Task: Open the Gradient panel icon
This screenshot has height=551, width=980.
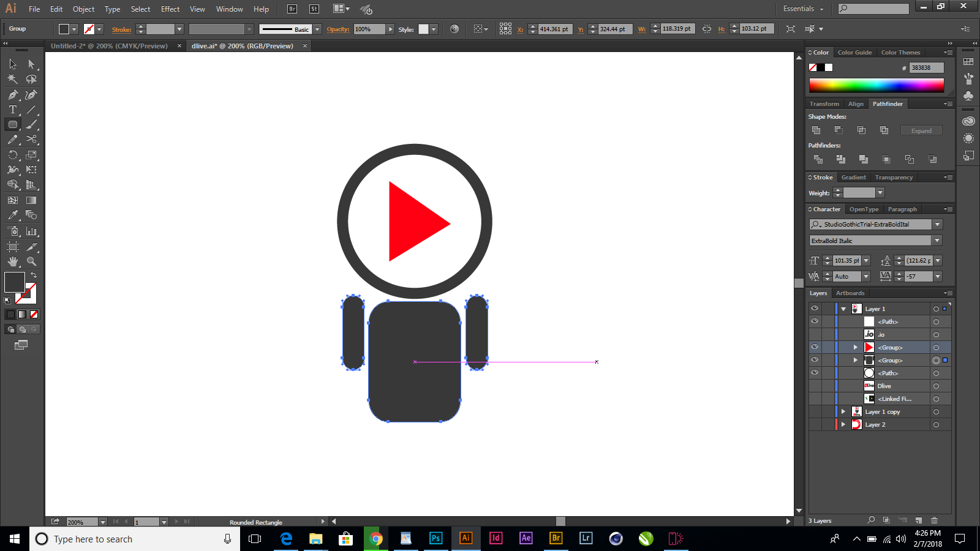Action: [x=853, y=177]
